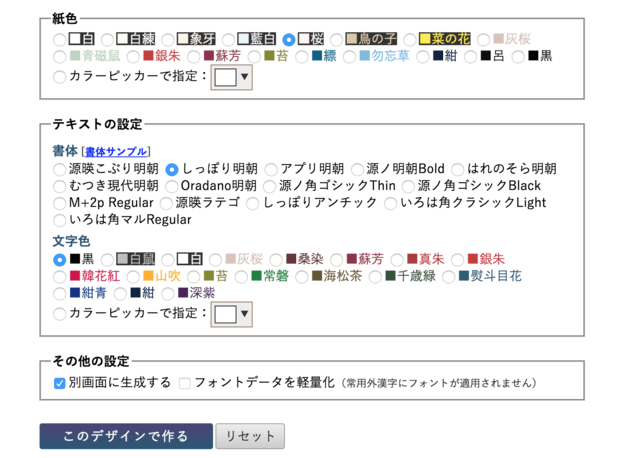The image size is (640, 458).
Task: Select 菜の花 paper color
Action: click(x=410, y=39)
